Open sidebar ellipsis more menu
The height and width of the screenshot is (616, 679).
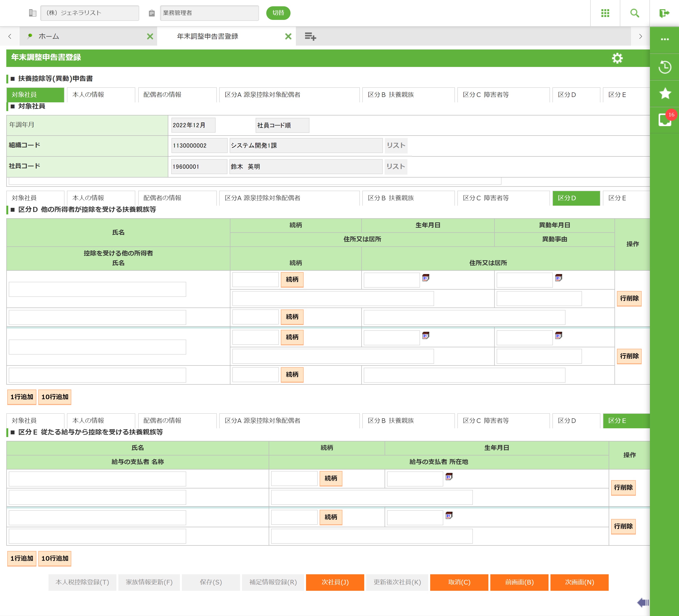(x=664, y=39)
